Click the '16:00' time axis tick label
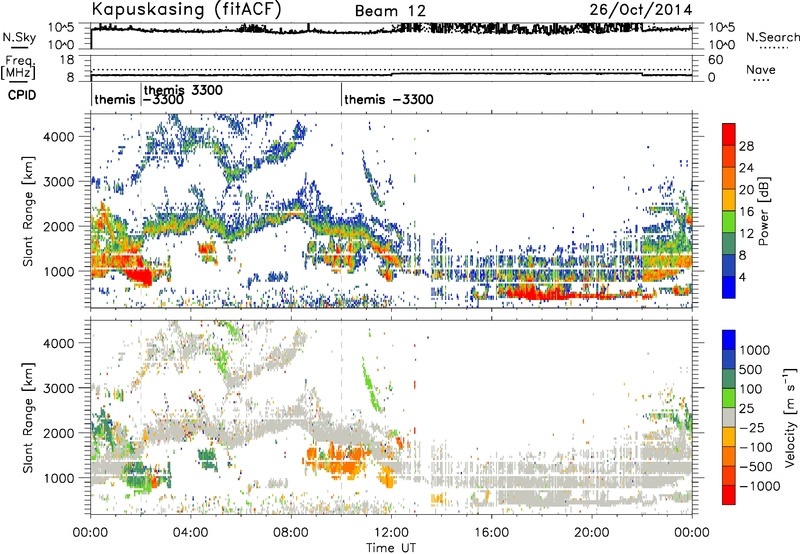Image resolution: width=800 pixels, height=554 pixels. (491, 533)
